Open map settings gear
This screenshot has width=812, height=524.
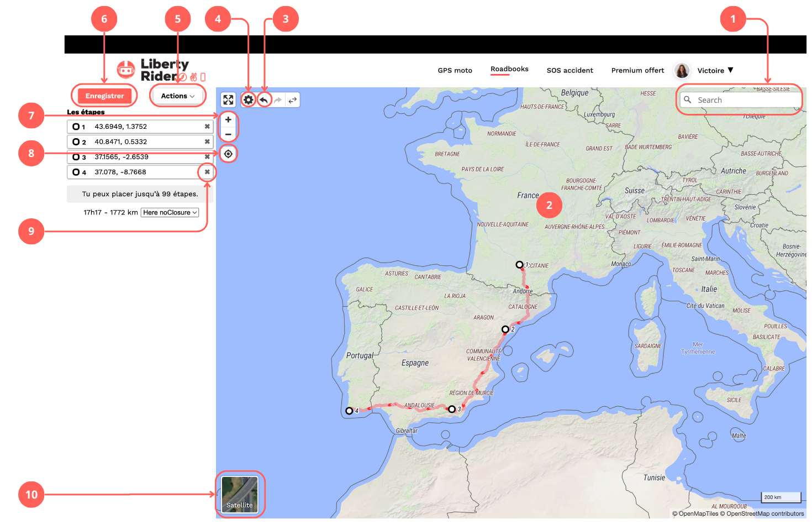(249, 100)
